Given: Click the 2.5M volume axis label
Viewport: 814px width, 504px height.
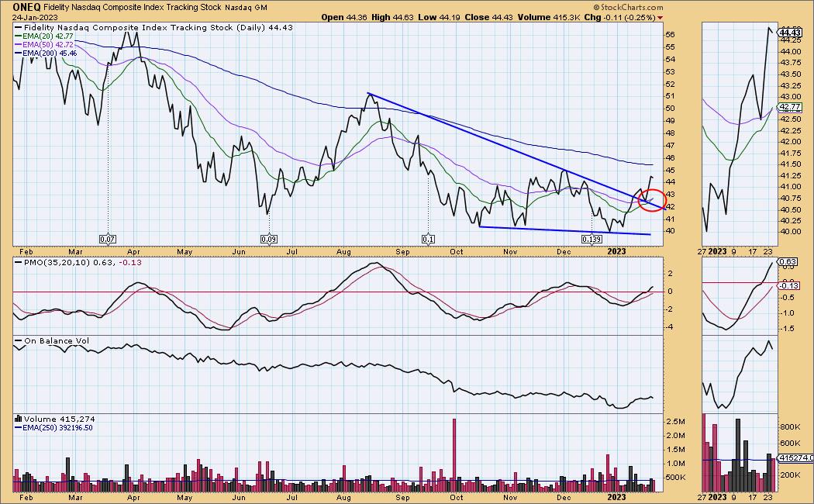Looking at the screenshot, I should [675, 421].
